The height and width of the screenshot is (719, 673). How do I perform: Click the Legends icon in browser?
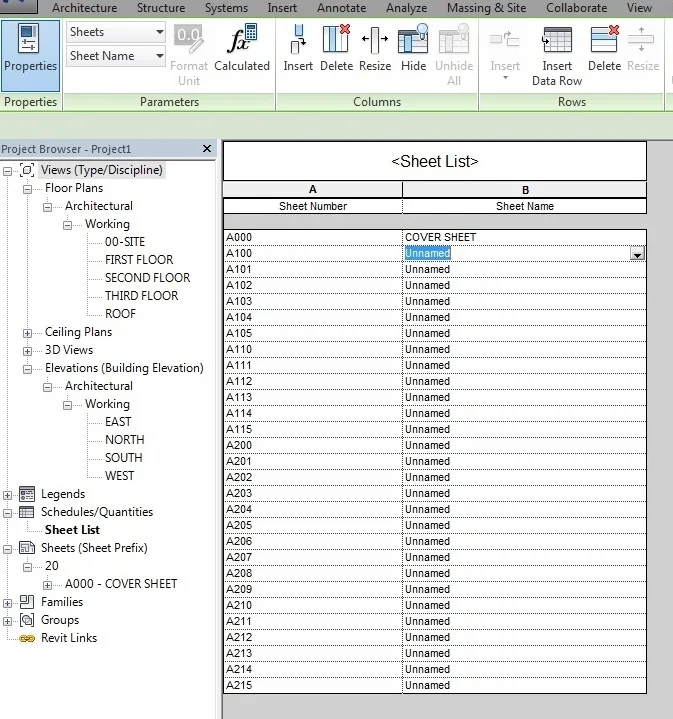pyautogui.click(x=27, y=494)
